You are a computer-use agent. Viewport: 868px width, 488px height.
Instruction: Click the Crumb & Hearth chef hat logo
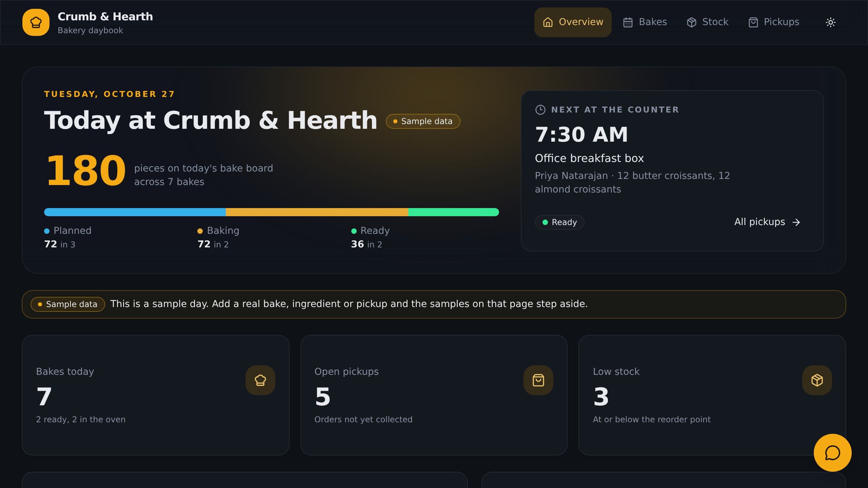click(x=36, y=22)
